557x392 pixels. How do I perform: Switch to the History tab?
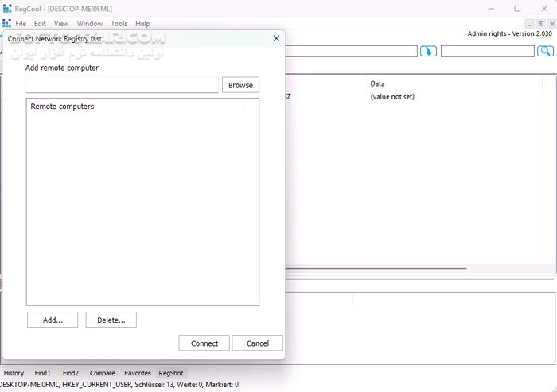[x=14, y=373]
